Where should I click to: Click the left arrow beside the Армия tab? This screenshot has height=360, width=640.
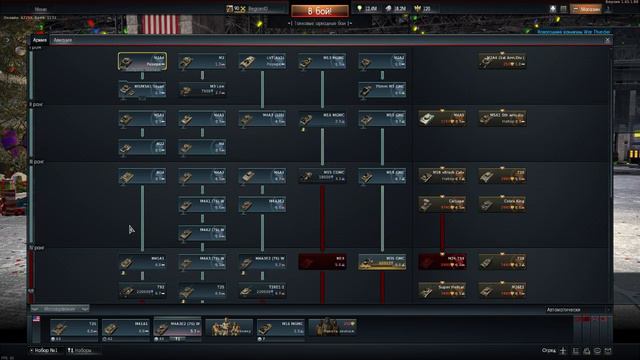click(x=7, y=40)
